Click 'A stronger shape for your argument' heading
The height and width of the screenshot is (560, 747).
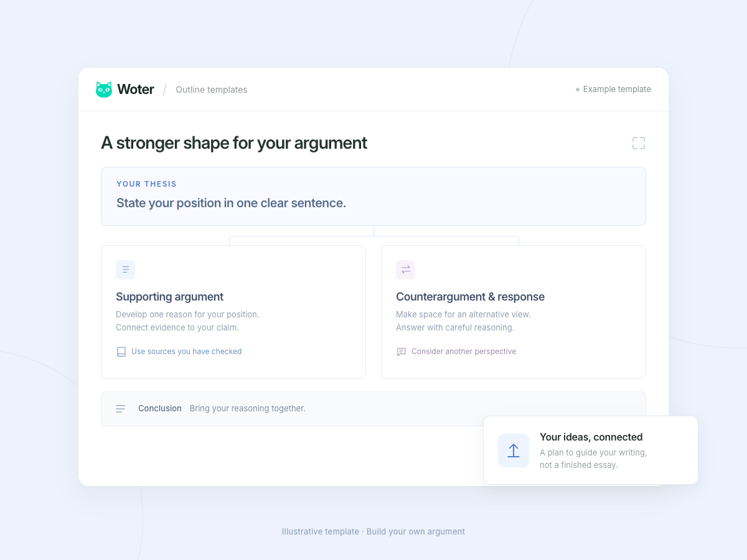[x=234, y=143]
